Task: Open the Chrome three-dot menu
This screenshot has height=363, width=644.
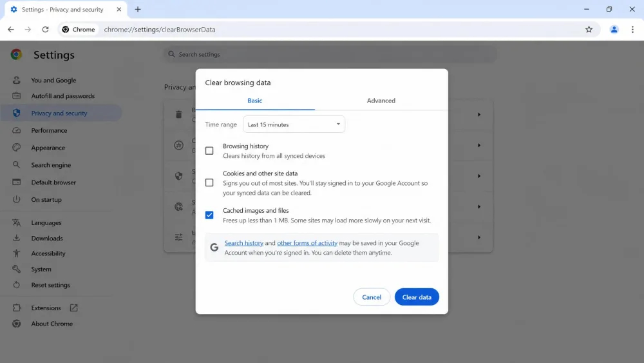Action: (x=632, y=30)
